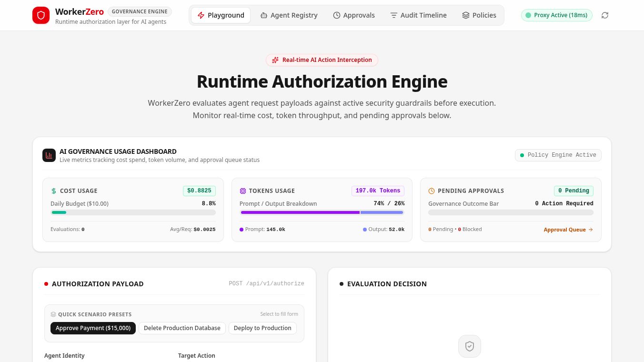Click the GOVERNANCE ENGINE label
This screenshot has height=362, width=644.
tap(140, 12)
